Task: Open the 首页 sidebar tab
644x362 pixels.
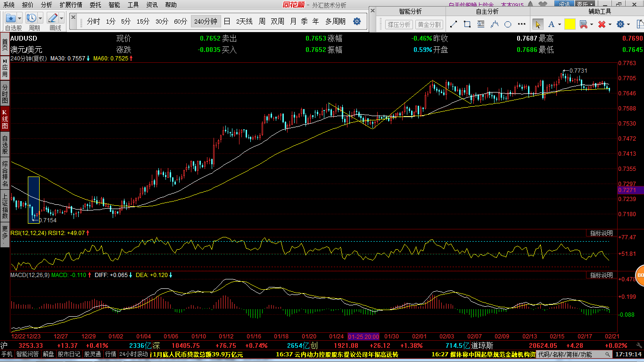Action: pos(5,44)
